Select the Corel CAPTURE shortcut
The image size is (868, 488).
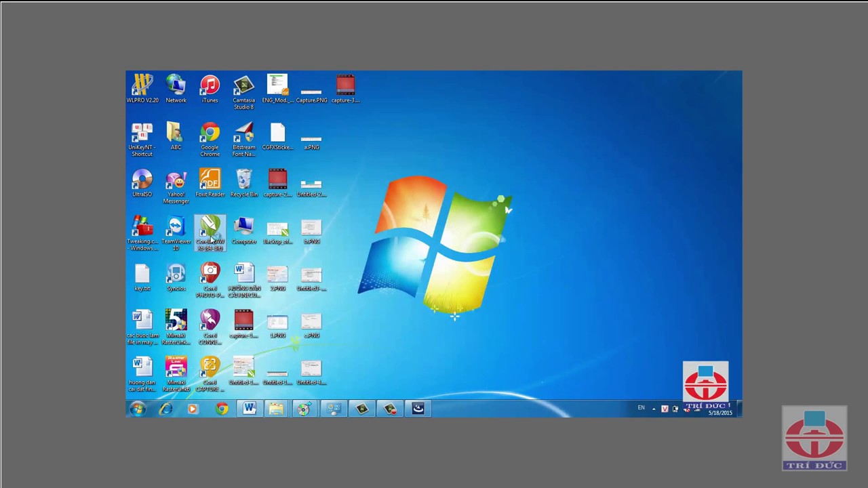(210, 375)
